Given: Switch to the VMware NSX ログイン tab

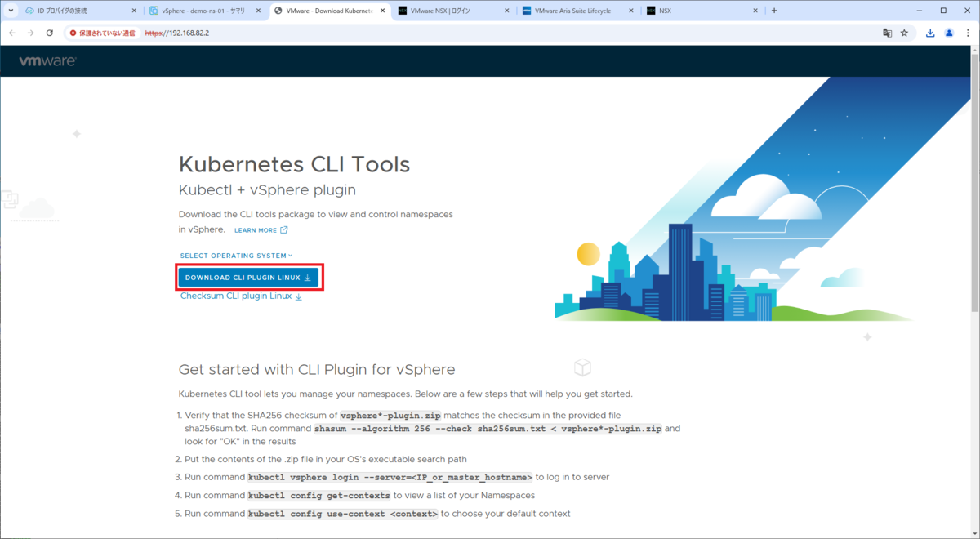Looking at the screenshot, I should 453,11.
